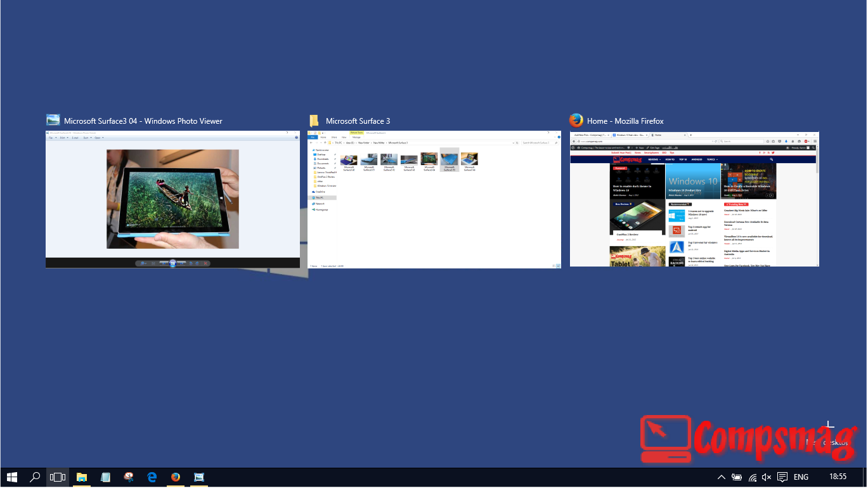Open File Explorer from the taskbar

click(x=82, y=477)
